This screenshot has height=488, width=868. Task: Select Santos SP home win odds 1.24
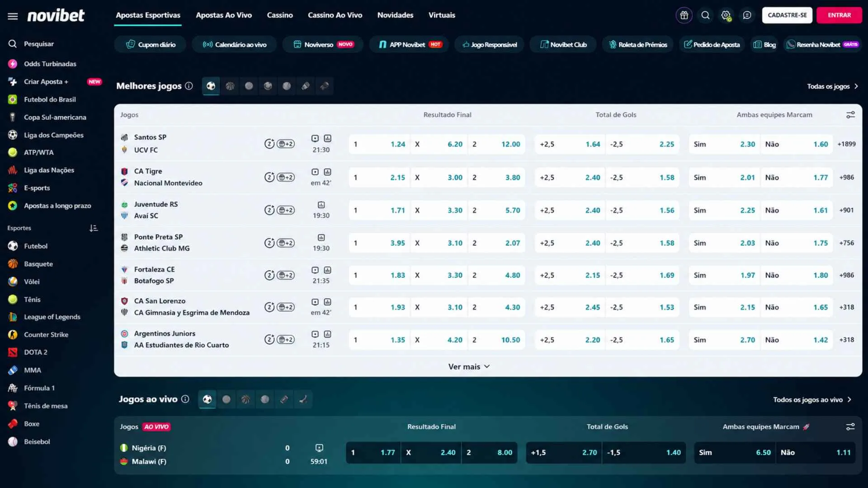pyautogui.click(x=379, y=144)
